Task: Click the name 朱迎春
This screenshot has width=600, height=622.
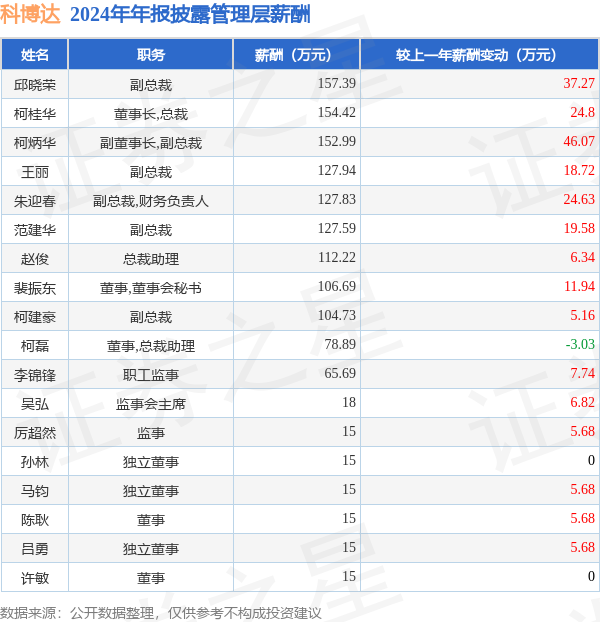Action: [x=35, y=201]
